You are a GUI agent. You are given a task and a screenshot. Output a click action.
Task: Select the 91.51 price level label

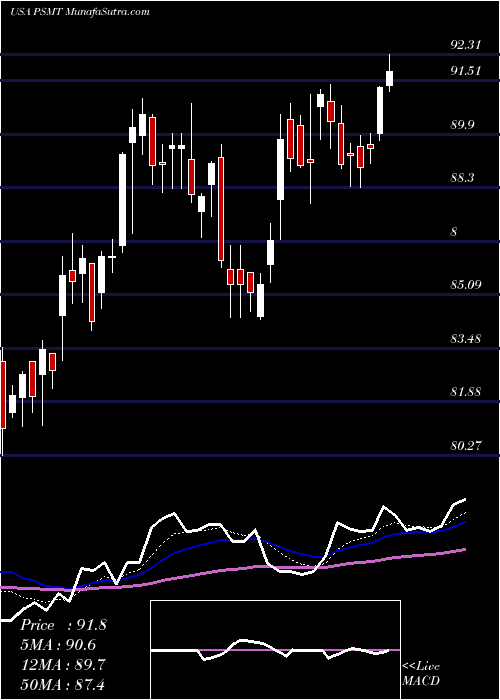click(466, 71)
